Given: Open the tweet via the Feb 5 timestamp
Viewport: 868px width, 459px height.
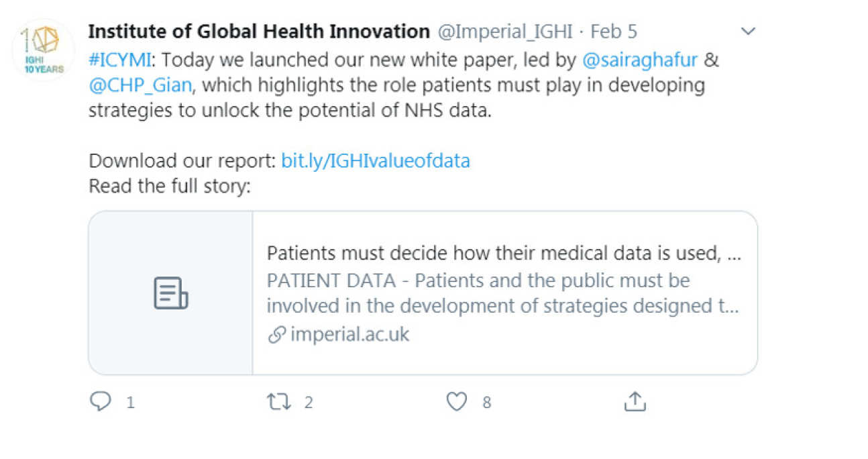Looking at the screenshot, I should (614, 32).
